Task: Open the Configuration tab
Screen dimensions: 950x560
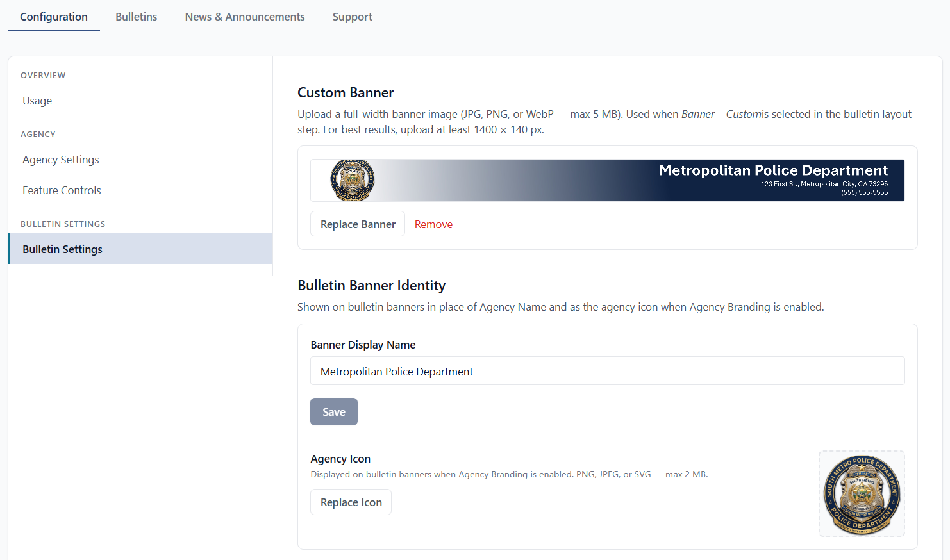Action: [54, 17]
